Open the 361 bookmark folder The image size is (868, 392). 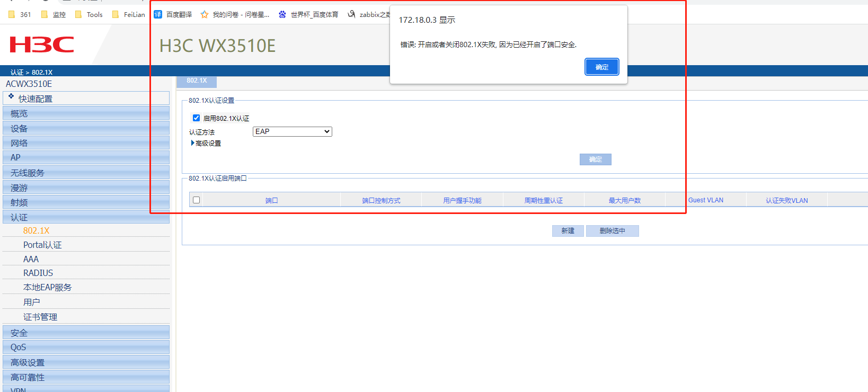(20, 14)
